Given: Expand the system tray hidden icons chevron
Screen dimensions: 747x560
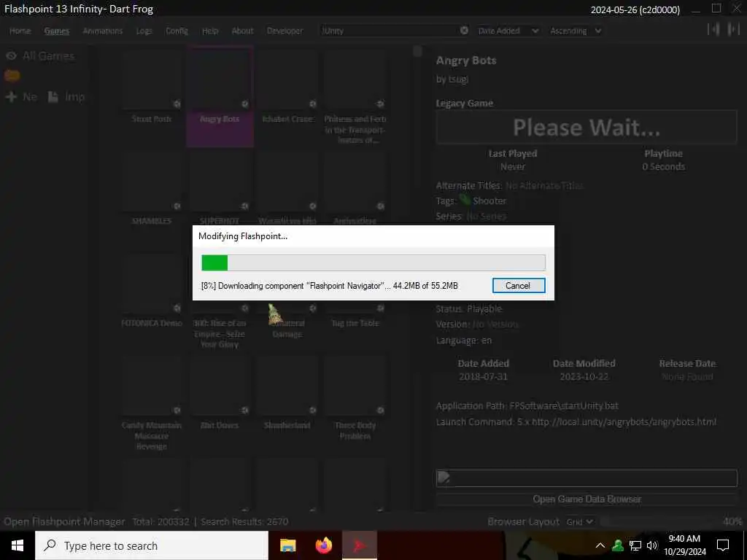Looking at the screenshot, I should point(600,545).
